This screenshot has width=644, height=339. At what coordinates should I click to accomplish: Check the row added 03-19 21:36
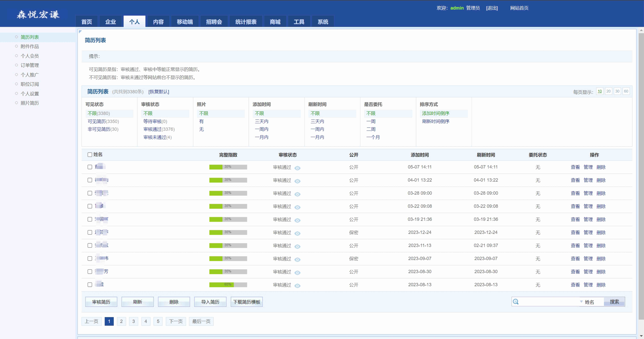[x=90, y=219]
